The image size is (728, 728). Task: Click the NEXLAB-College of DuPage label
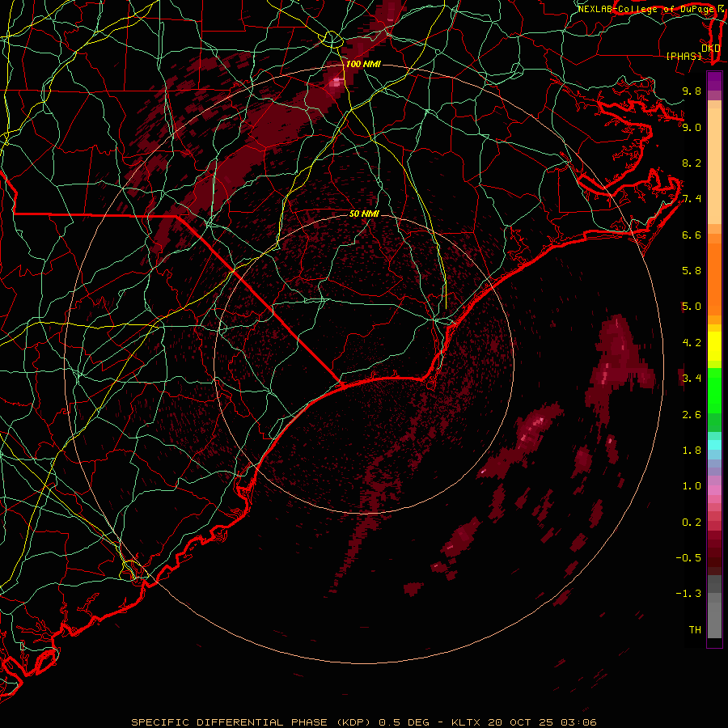coord(645,9)
